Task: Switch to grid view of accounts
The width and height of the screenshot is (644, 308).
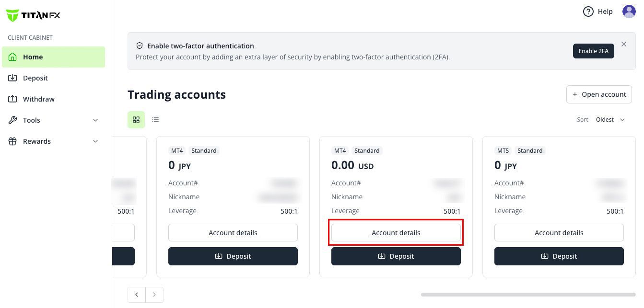Action: 136,120
